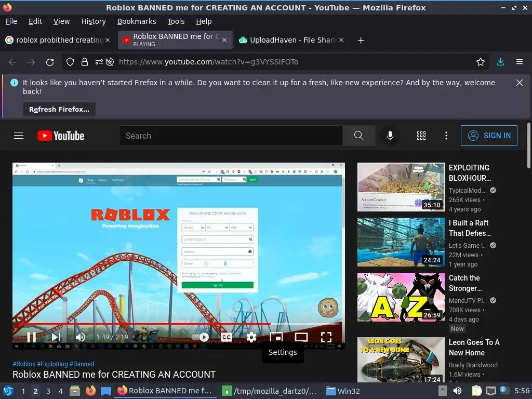Launch Firefox from the taskbar icon
Image resolution: width=532 pixels, height=399 pixels.
(x=90, y=391)
